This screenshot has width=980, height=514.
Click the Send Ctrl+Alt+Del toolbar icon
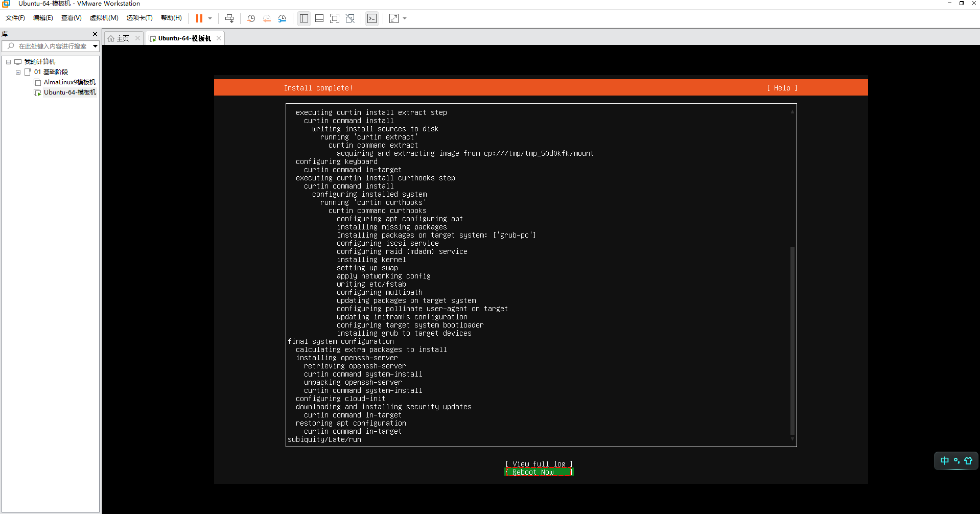click(x=229, y=18)
